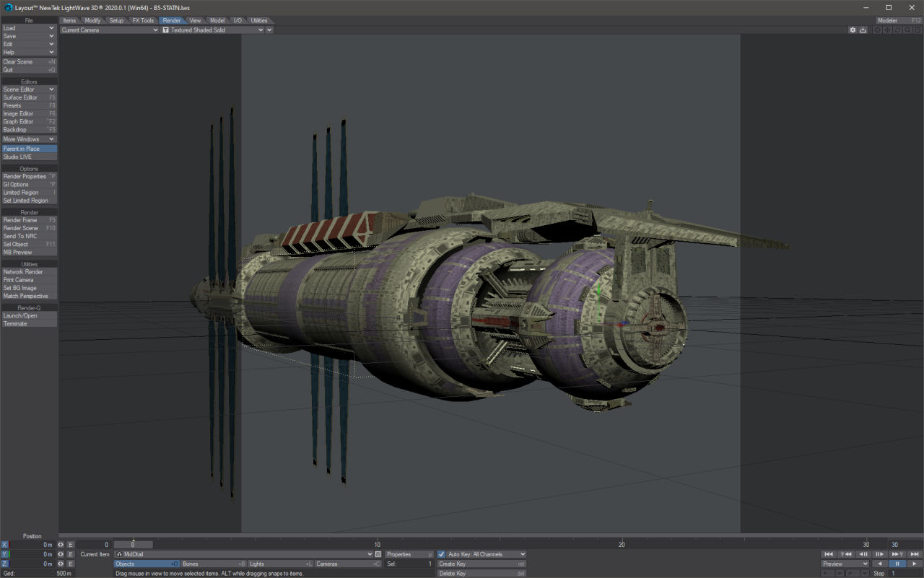This screenshot has width=924, height=578.
Task: Click the Delete Key button
Action: (x=481, y=573)
